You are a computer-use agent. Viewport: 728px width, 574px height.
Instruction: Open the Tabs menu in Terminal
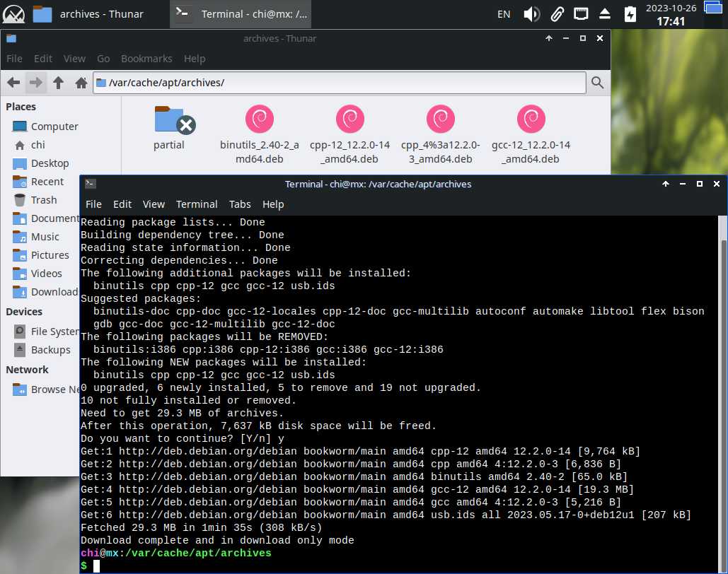coord(240,204)
